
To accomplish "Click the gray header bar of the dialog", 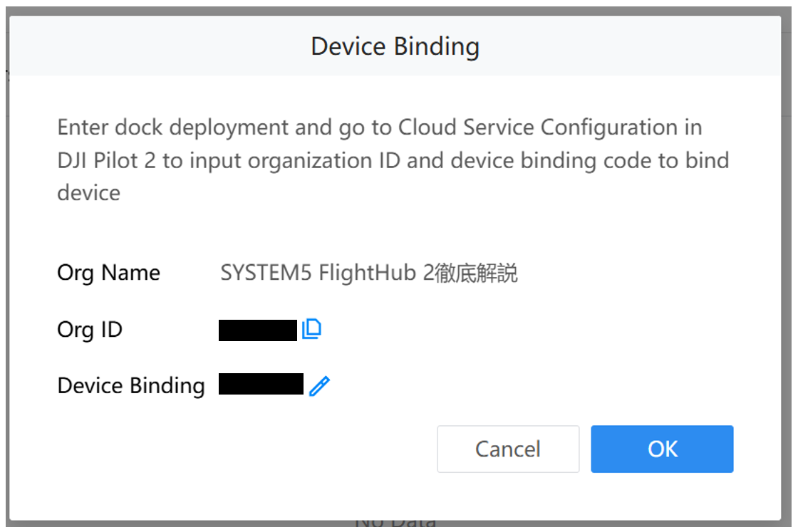I will [x=395, y=46].
